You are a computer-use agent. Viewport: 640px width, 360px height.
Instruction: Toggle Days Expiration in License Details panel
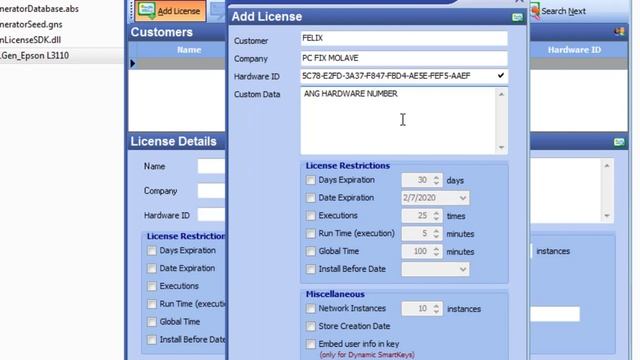pos(152,251)
